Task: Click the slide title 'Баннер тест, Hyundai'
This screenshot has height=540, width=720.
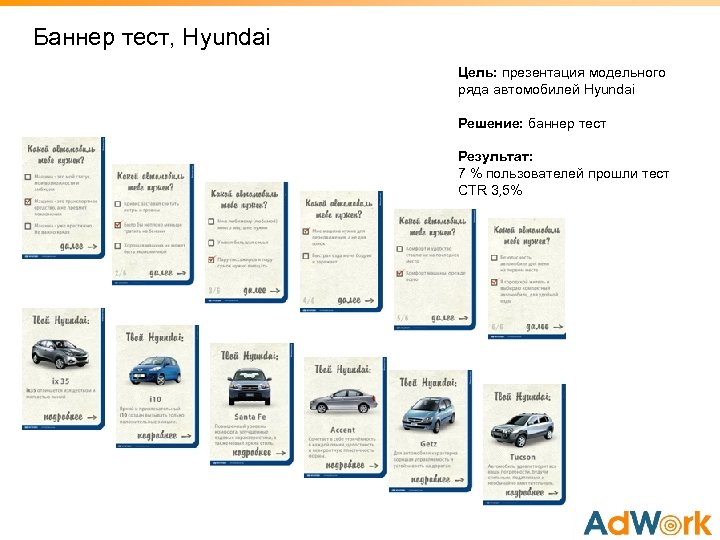Action: (x=152, y=37)
